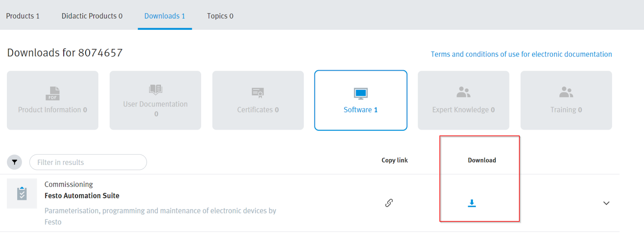Open the Training 0 category card
This screenshot has width=644, height=244.
point(566,100)
